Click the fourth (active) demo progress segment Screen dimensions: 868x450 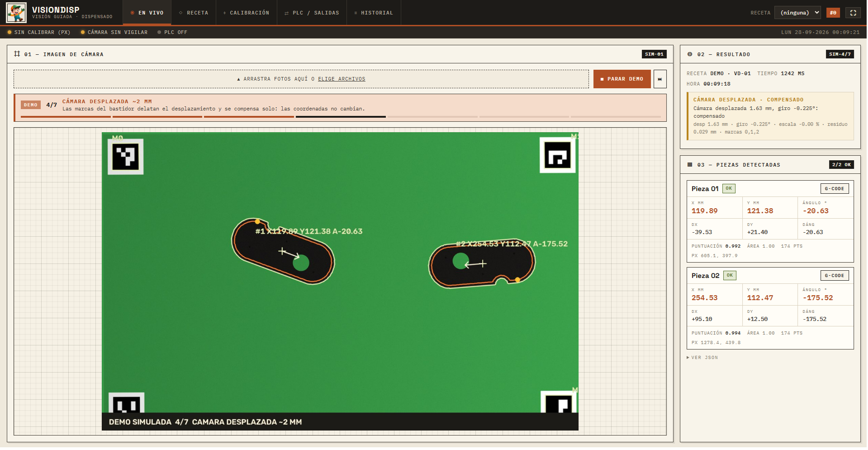point(341,117)
